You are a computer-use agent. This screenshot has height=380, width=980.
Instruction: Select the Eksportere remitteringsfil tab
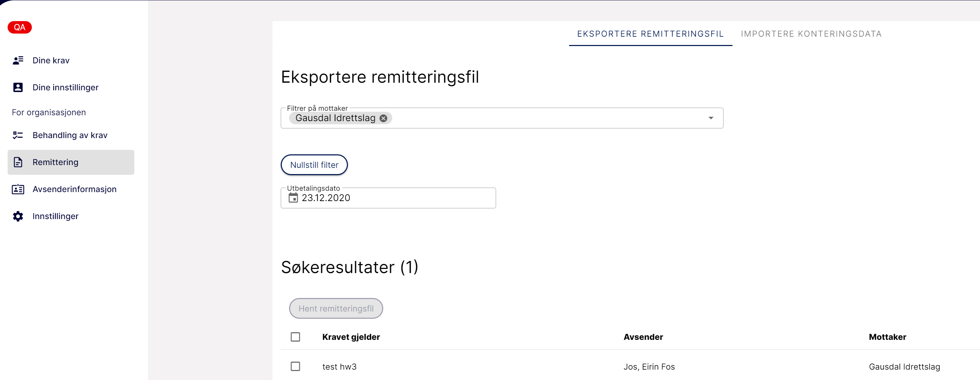[650, 34]
